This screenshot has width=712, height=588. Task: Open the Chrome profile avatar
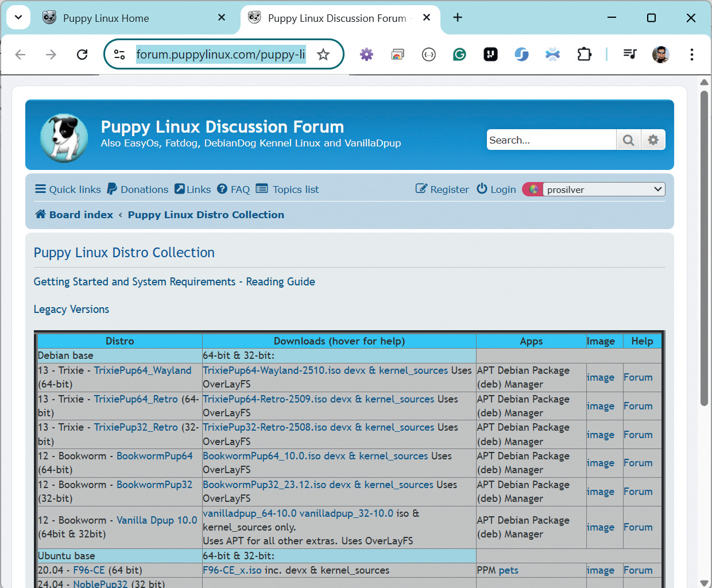(x=661, y=55)
